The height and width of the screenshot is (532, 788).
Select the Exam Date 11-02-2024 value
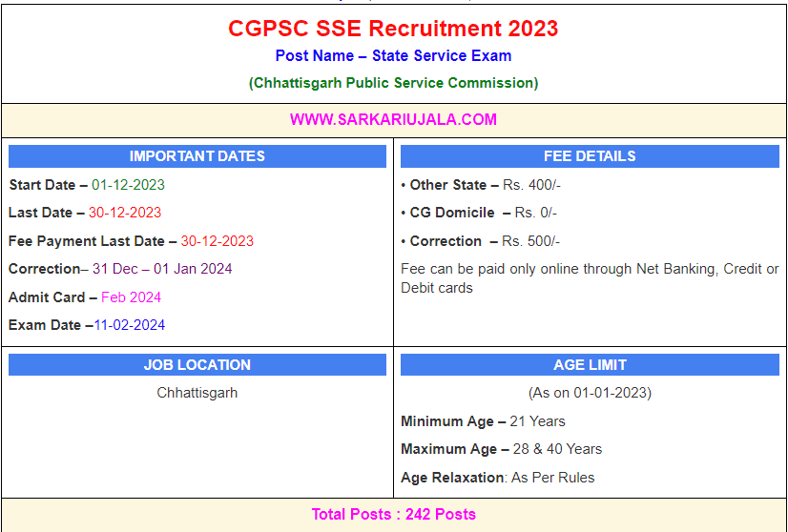pyautogui.click(x=129, y=325)
